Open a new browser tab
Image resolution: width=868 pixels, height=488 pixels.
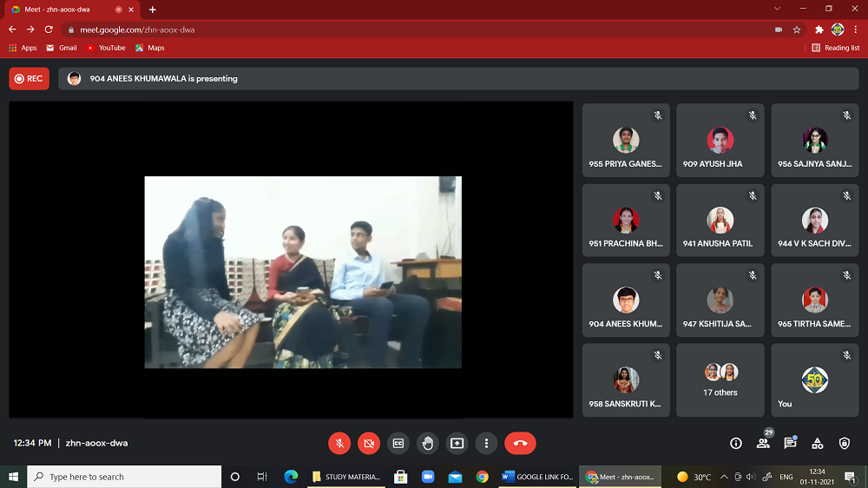click(x=153, y=10)
